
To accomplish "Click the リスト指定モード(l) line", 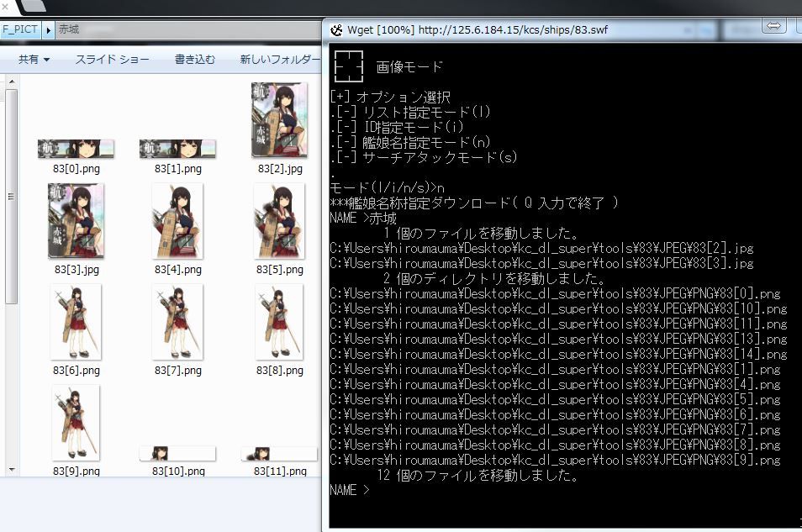I will coord(410,112).
